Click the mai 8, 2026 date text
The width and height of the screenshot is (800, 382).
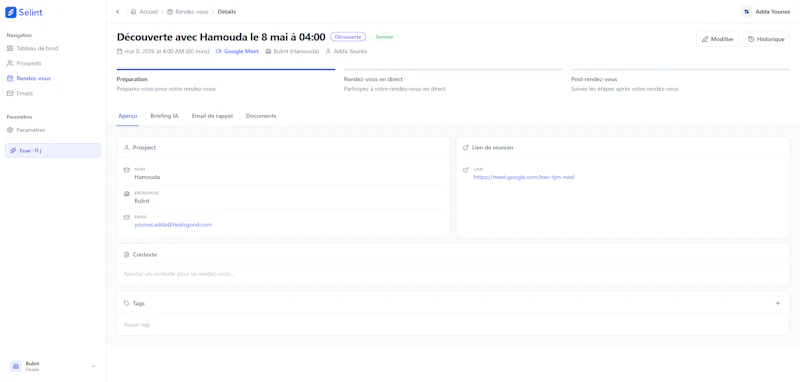167,52
